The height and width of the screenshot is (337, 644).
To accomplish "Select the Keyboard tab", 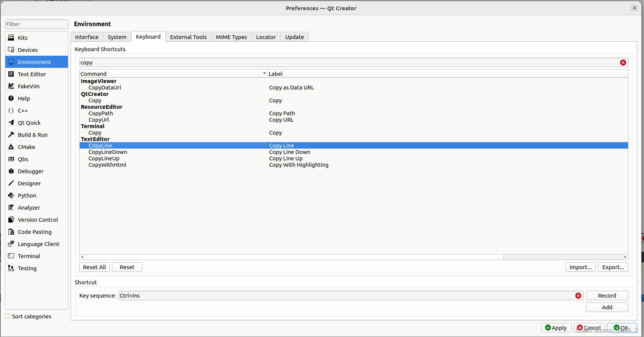I will pyautogui.click(x=148, y=36).
